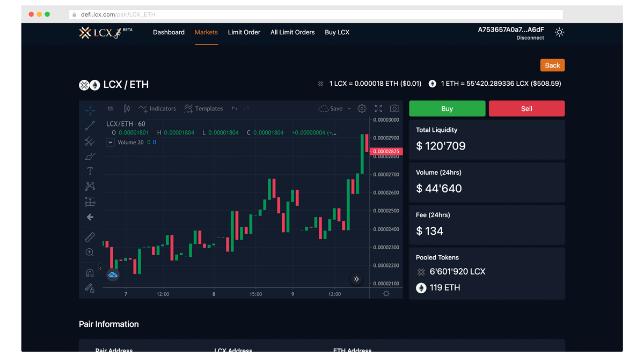
Task: Toggle light/dark theme sun icon
Action: point(559,33)
